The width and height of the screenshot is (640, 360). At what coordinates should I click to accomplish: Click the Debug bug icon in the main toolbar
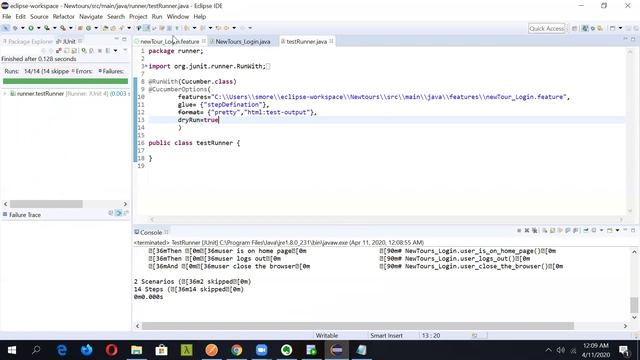click(15, 28)
